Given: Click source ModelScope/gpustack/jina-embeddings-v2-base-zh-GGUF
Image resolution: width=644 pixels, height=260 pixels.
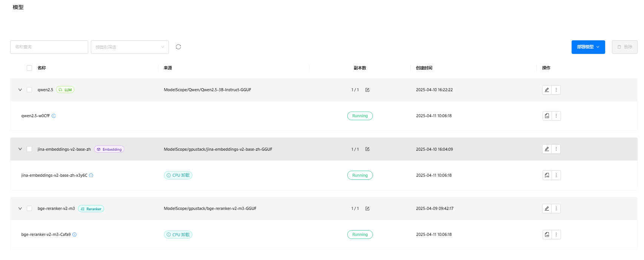Looking at the screenshot, I should click(218, 149).
